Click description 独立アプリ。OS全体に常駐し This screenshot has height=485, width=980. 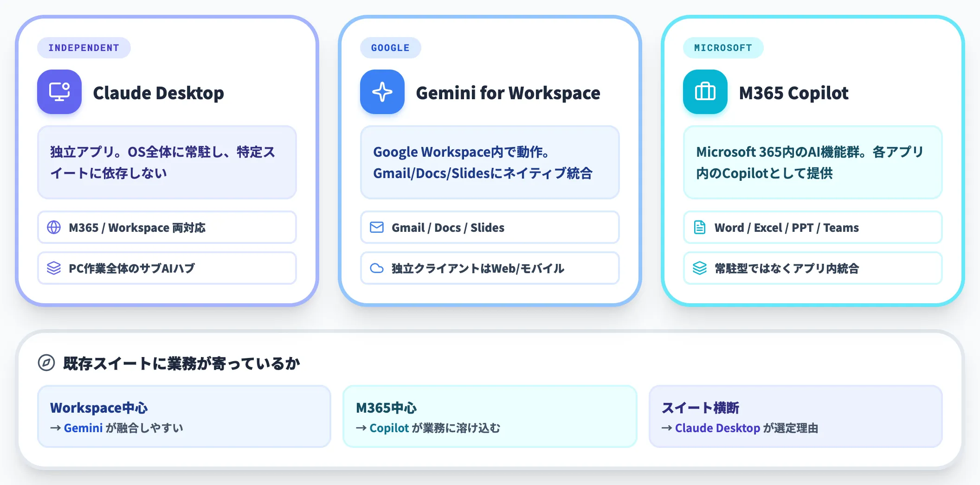(167, 162)
